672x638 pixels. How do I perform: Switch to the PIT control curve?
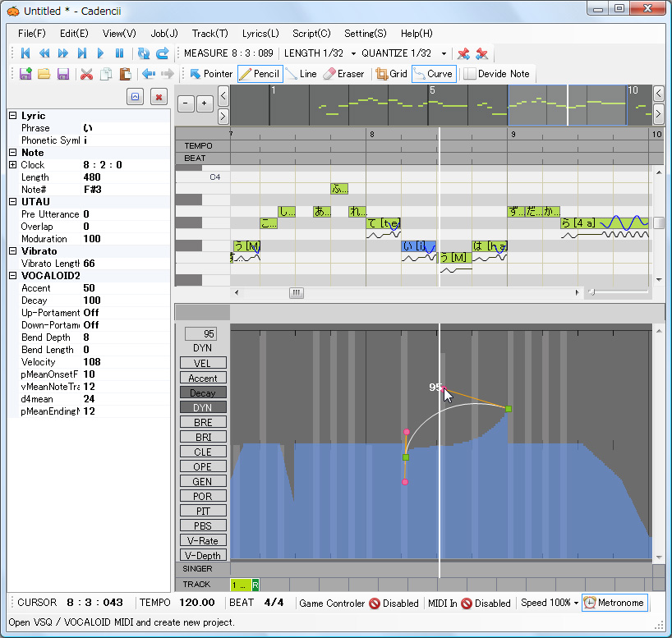pos(202,511)
